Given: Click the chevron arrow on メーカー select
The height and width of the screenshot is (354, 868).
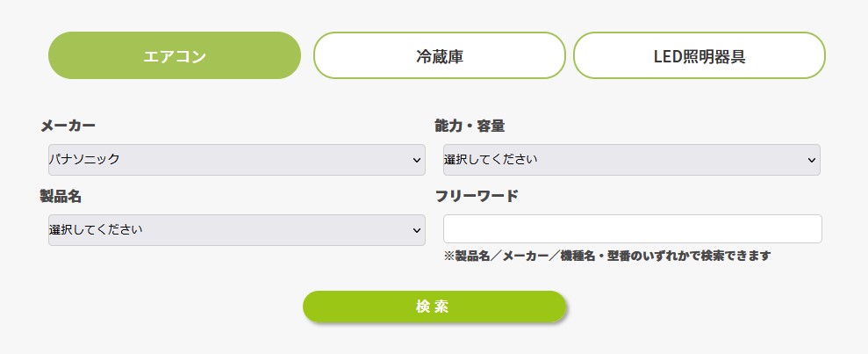Looking at the screenshot, I should [x=416, y=160].
